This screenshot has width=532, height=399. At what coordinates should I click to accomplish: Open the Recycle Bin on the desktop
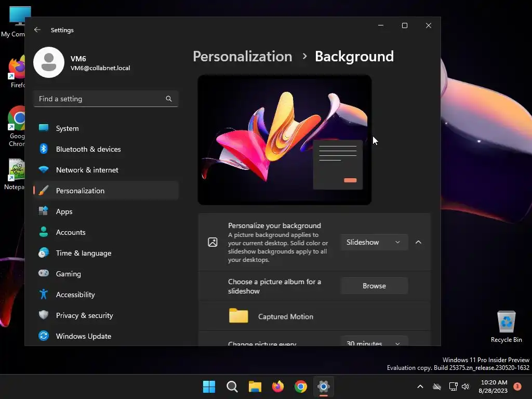coord(506,327)
